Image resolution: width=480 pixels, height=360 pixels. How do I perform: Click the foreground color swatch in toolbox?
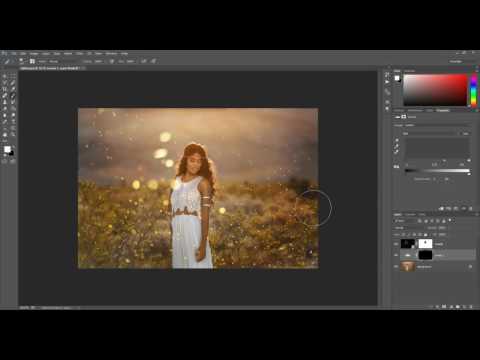coord(7,149)
